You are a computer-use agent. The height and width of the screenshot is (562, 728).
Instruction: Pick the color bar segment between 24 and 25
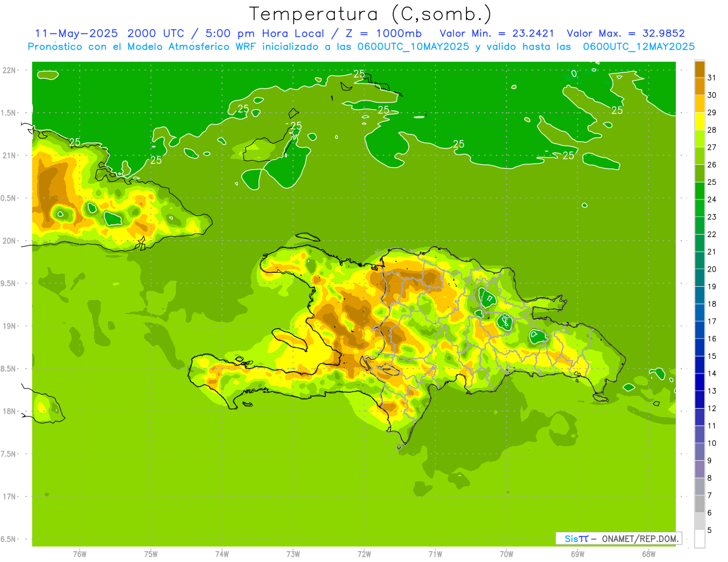coord(699,191)
